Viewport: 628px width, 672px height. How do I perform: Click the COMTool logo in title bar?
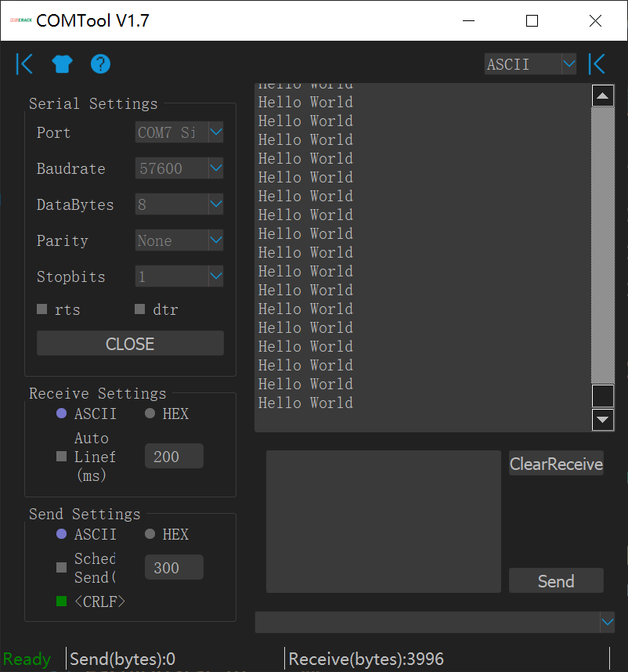20,21
